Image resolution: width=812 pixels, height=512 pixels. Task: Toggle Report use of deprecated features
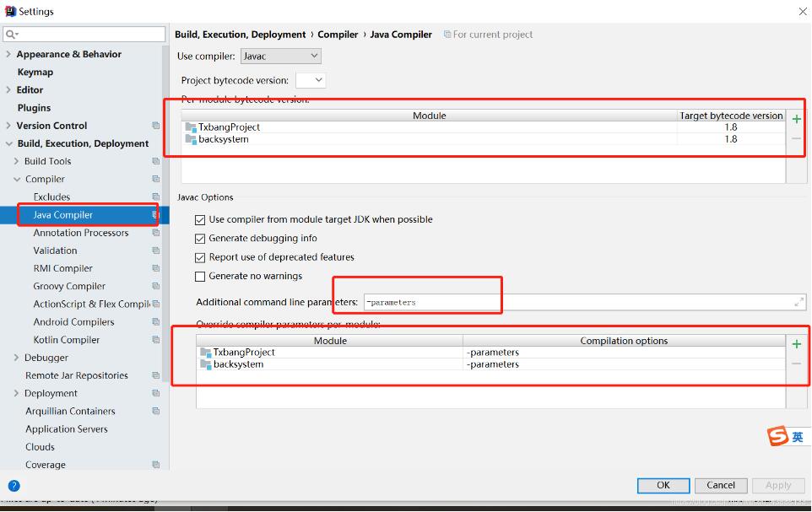coord(200,257)
